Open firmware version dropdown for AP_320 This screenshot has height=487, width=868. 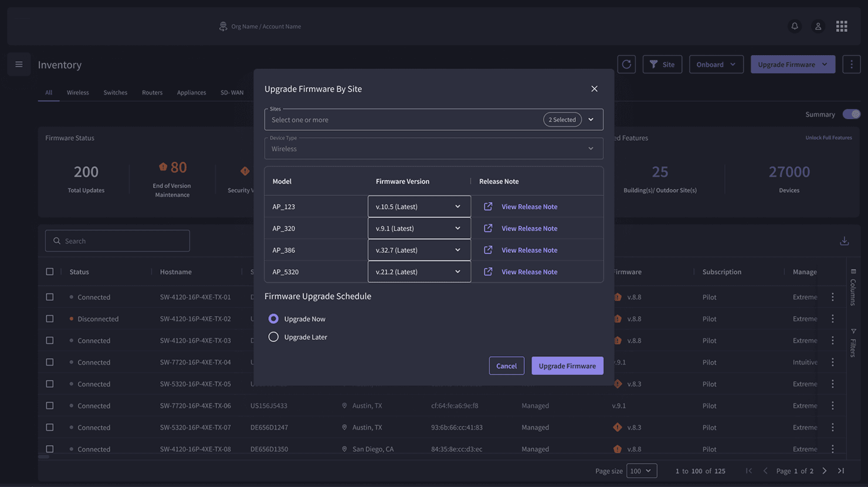pyautogui.click(x=419, y=228)
